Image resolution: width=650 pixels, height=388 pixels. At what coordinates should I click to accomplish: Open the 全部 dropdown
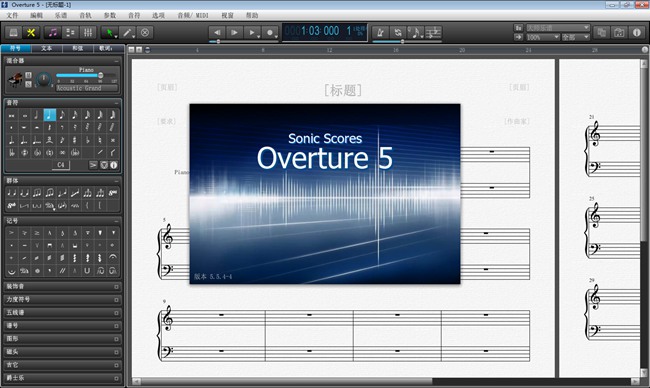pyautogui.click(x=576, y=37)
